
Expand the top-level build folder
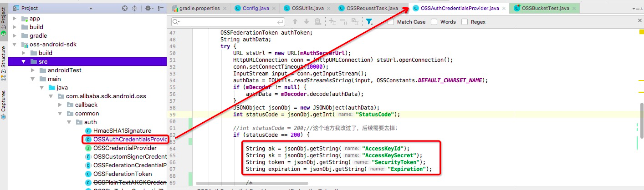click(15, 27)
